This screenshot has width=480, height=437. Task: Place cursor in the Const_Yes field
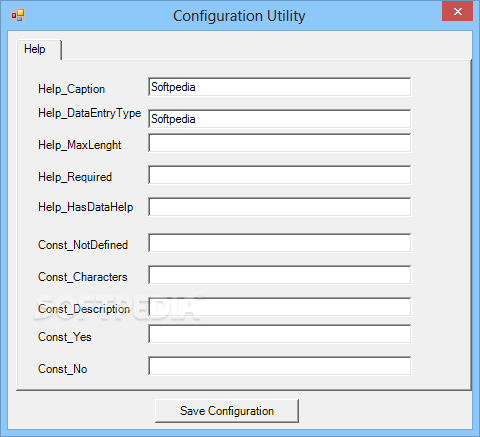click(280, 334)
